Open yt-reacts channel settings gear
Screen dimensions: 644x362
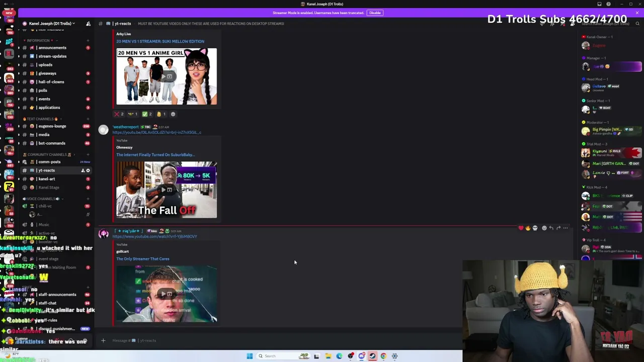pos(88,170)
